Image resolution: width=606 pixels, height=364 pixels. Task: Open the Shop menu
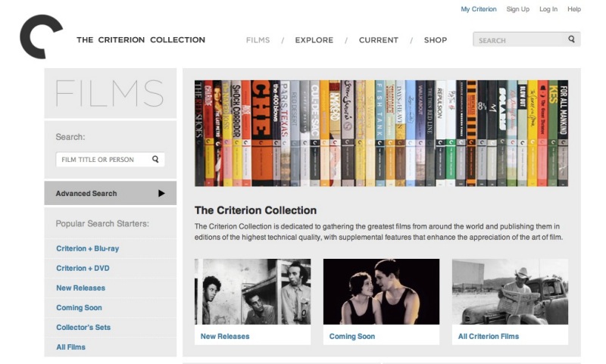click(435, 40)
